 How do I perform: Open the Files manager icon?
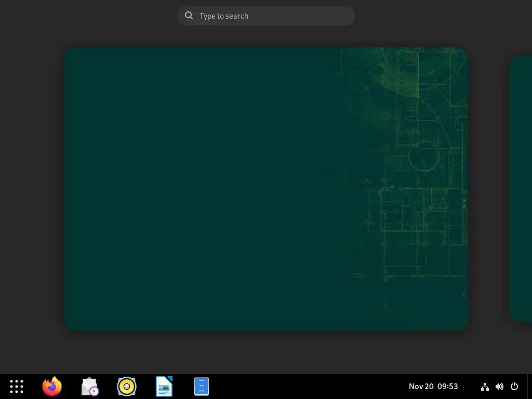(202, 387)
